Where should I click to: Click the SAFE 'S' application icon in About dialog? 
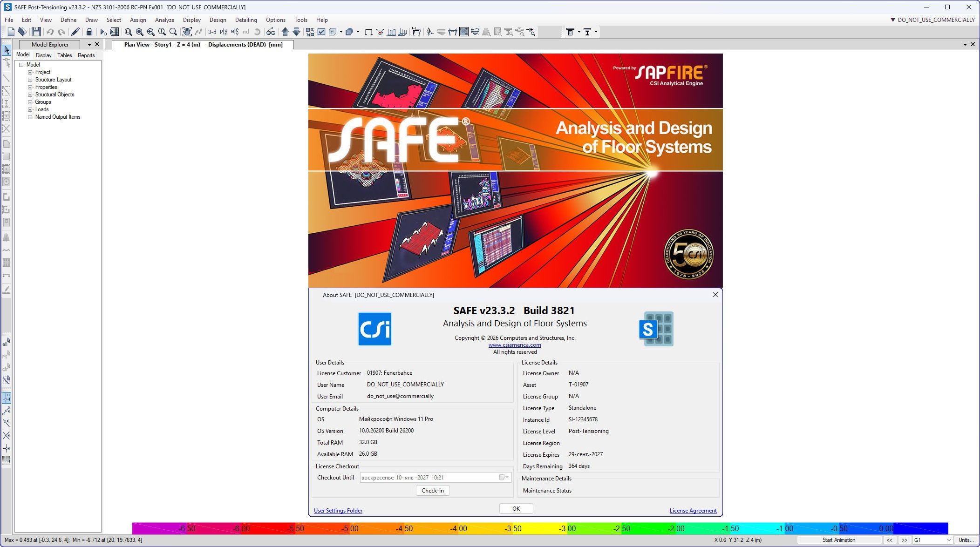656,329
